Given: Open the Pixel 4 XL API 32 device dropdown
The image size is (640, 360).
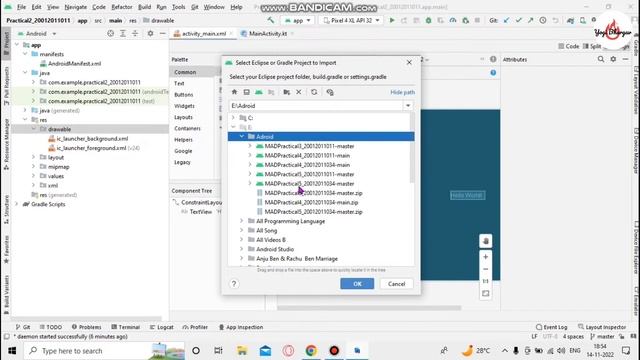Looking at the screenshot, I should coord(351,20).
